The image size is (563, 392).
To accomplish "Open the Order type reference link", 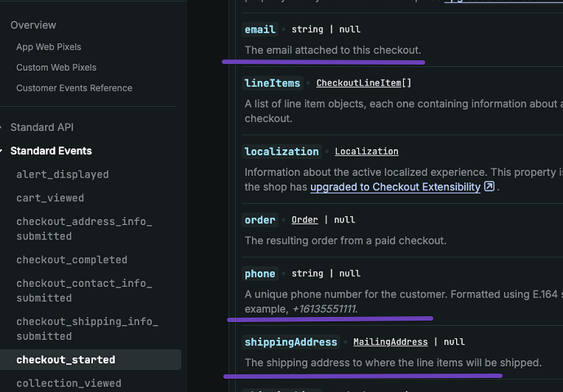I will 304,220.
